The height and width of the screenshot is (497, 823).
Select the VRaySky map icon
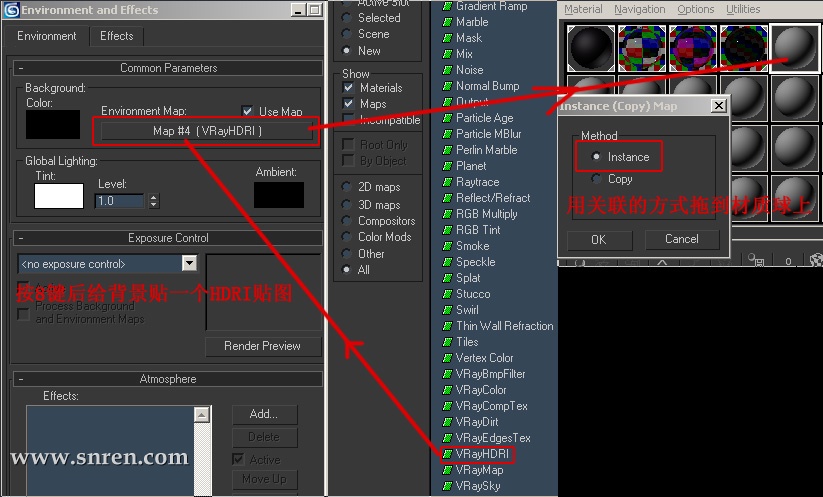[447, 486]
